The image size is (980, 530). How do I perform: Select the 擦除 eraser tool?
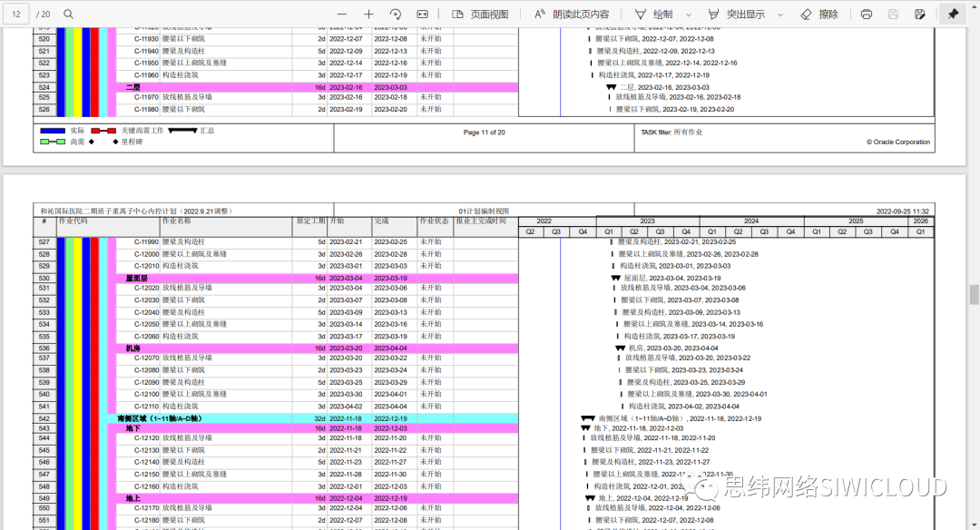point(819,14)
